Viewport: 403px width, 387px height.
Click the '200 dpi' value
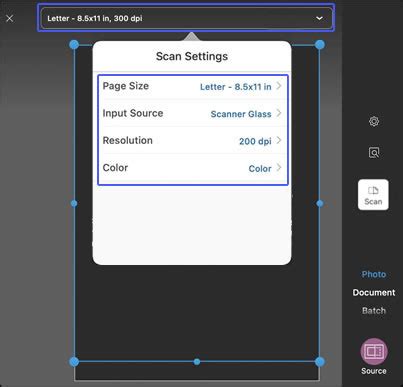tap(255, 141)
